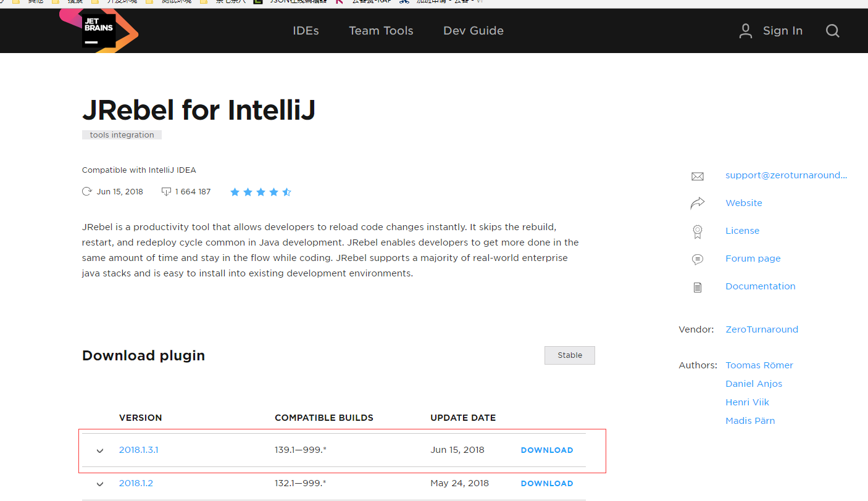Click the JetBrains logo

pos(99,30)
